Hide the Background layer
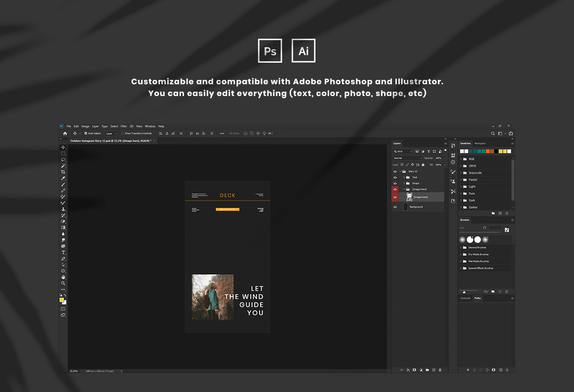Viewport: 574px width, 392px height. click(x=395, y=207)
